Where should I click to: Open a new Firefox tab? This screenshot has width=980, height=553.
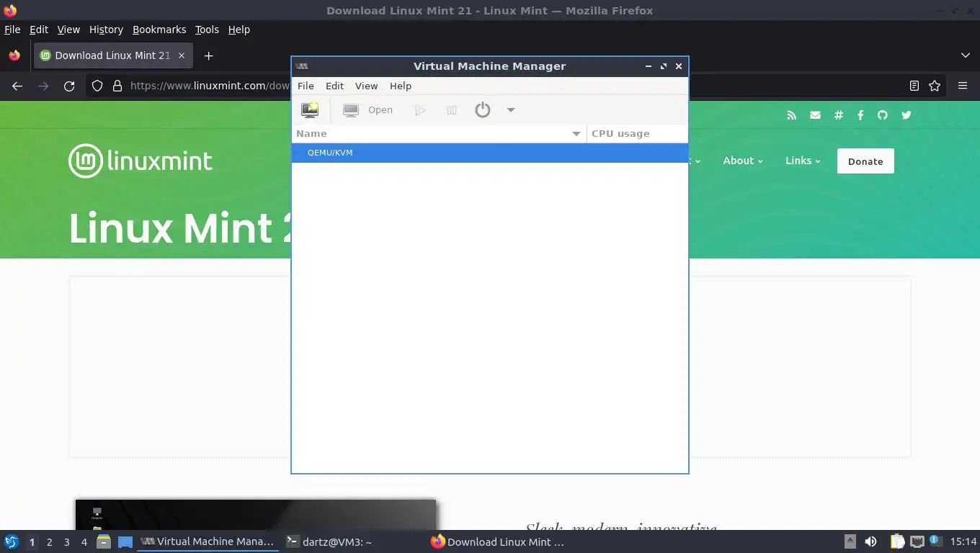[x=208, y=55]
